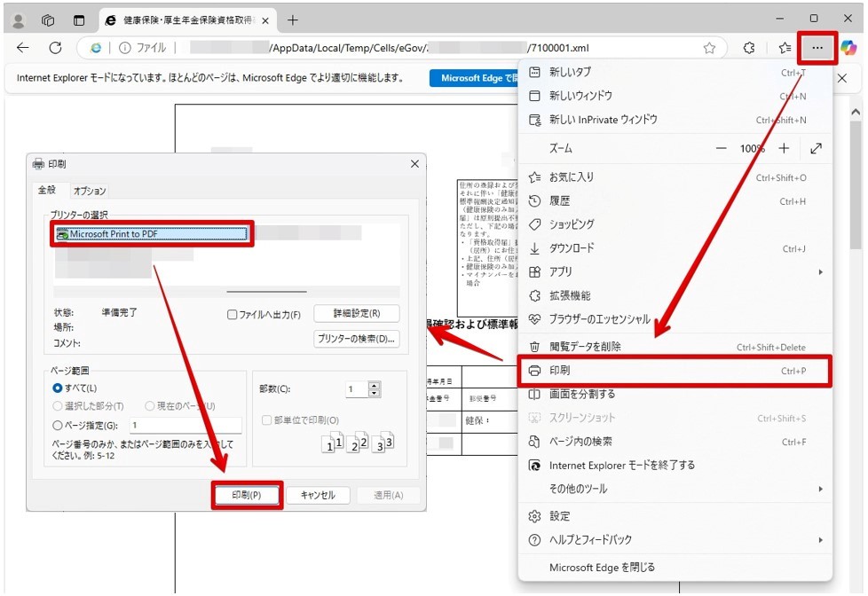Enter full screen with the expand arrows icon
868x596 pixels.
click(x=816, y=148)
